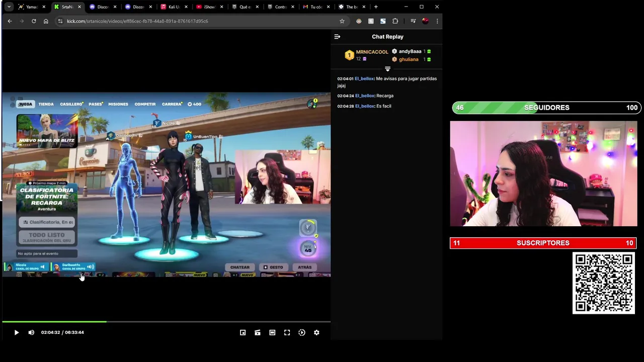Switch to the Contra tab
The height and width of the screenshot is (362, 644).
click(281, 7)
